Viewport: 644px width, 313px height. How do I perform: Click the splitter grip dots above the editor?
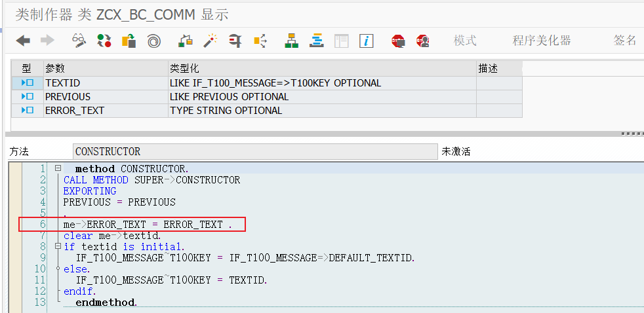(632, 134)
